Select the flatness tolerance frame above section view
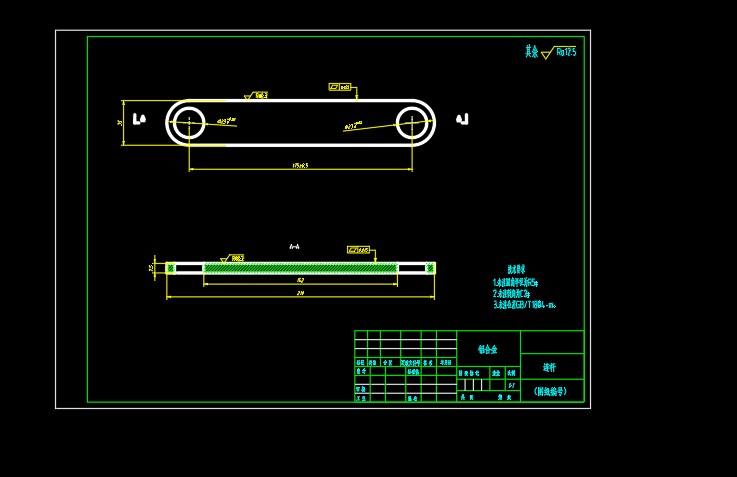This screenshot has width=737, height=477. tap(359, 250)
